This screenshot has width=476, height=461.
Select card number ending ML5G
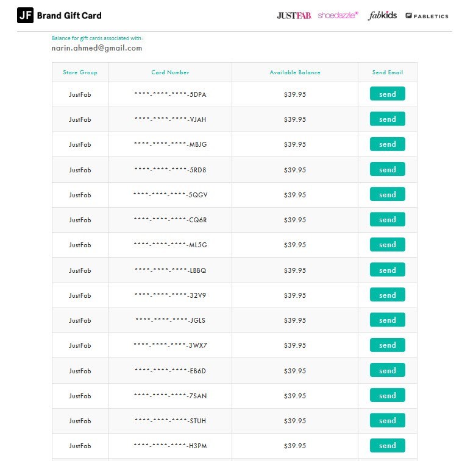(x=170, y=245)
